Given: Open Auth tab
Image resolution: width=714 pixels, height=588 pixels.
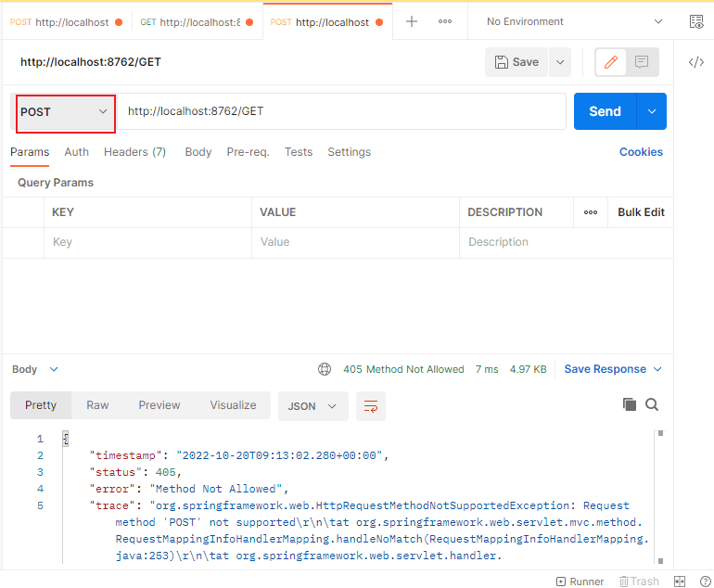Looking at the screenshot, I should pyautogui.click(x=76, y=152).
